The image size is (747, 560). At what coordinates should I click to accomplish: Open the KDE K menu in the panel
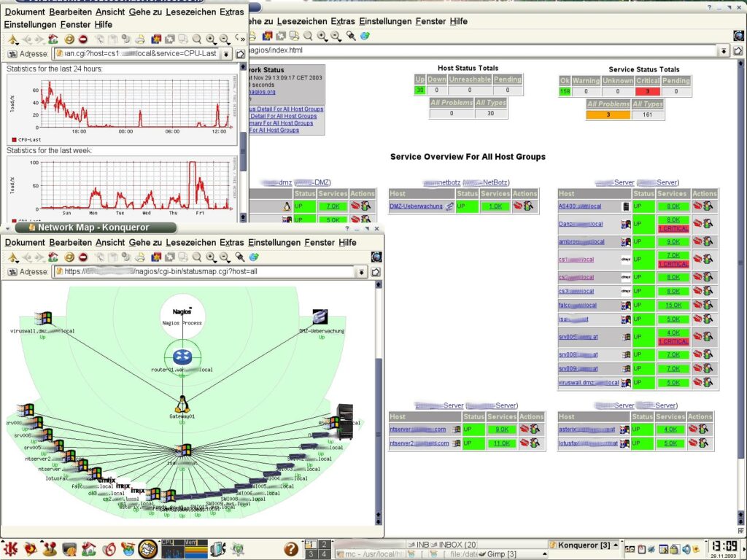(12, 548)
